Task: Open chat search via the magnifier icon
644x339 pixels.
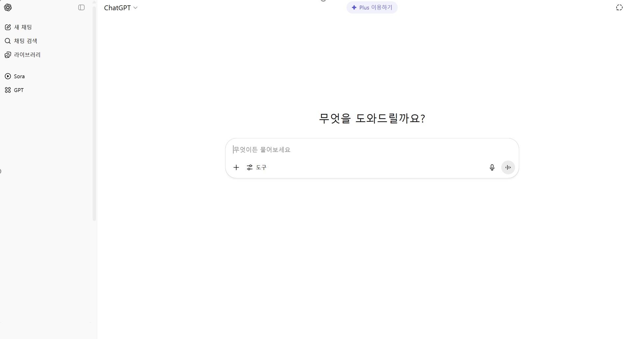Action: coord(8,41)
